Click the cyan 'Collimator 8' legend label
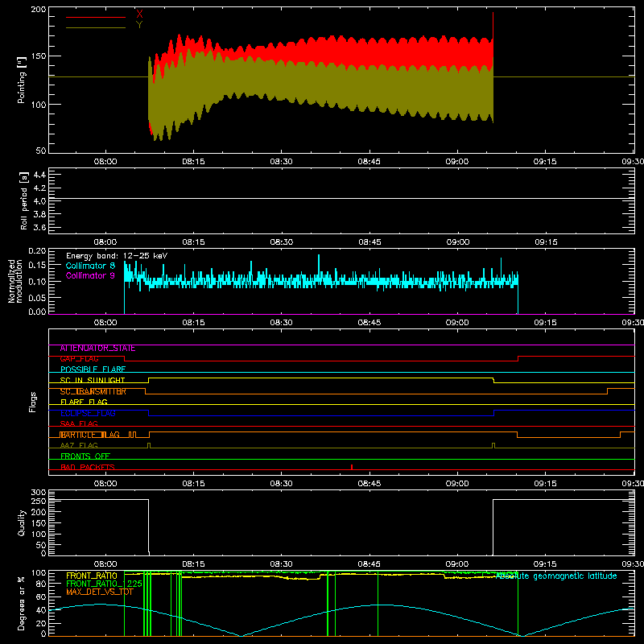Screen dimensions: 644x644 click(90, 266)
